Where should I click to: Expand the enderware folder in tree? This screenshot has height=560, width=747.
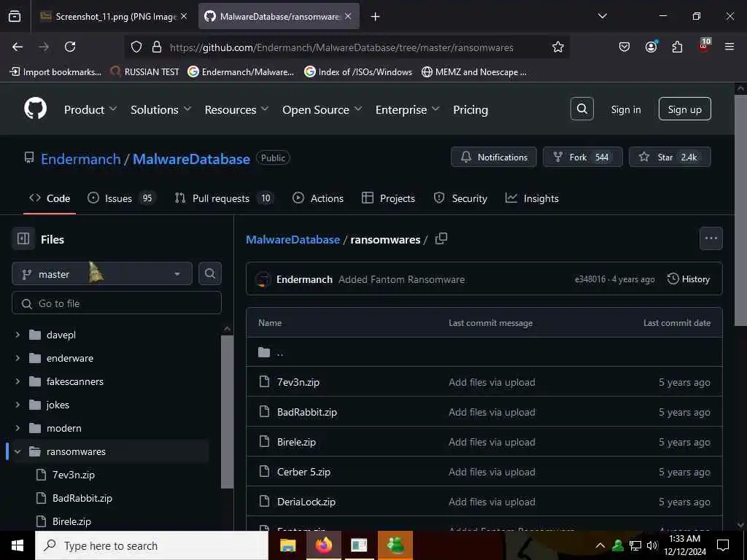pos(18,357)
